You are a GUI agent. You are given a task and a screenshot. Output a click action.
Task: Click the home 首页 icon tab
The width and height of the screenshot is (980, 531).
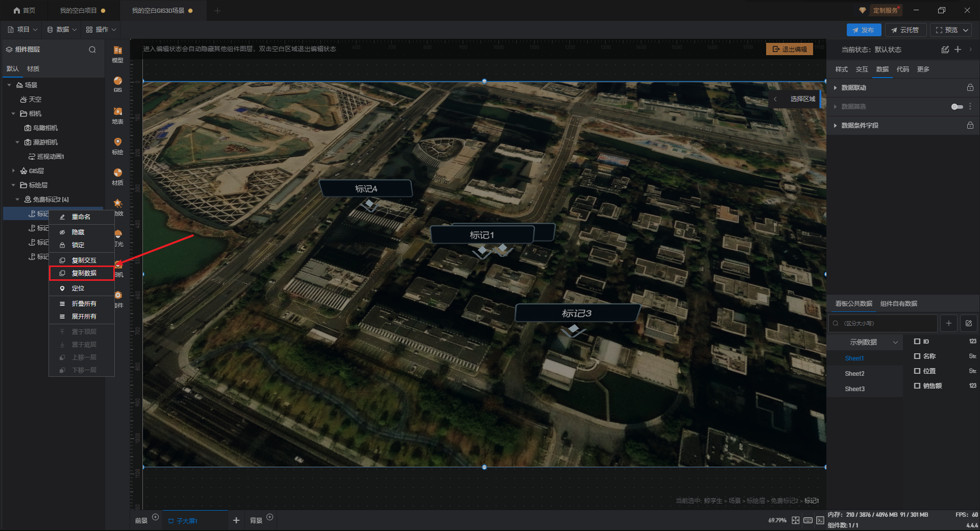click(x=24, y=10)
